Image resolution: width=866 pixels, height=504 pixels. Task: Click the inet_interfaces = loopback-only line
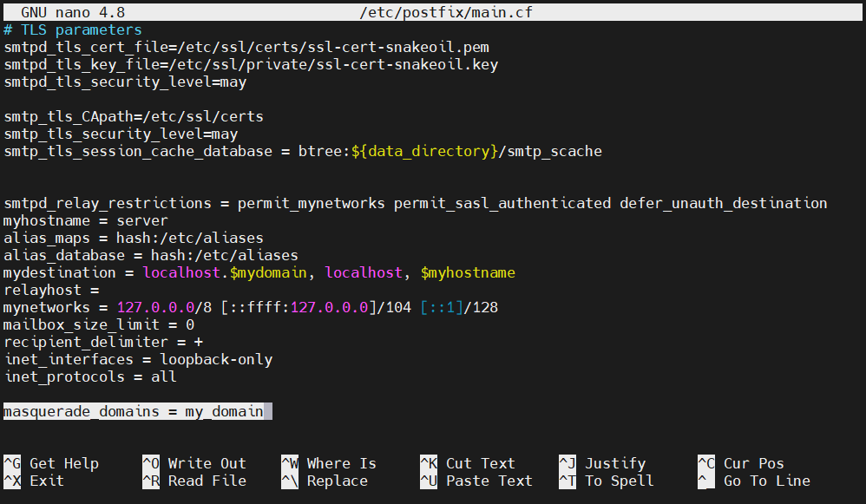click(x=138, y=359)
